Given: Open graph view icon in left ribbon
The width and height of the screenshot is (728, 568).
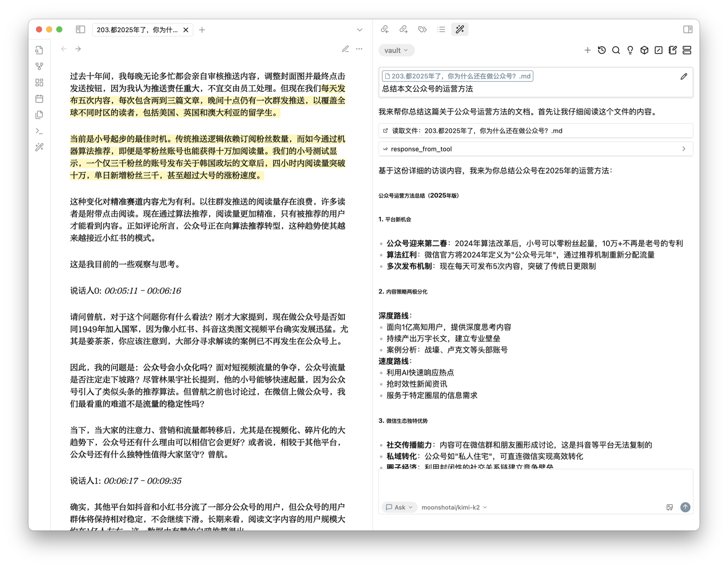Looking at the screenshot, I should click(x=39, y=66).
